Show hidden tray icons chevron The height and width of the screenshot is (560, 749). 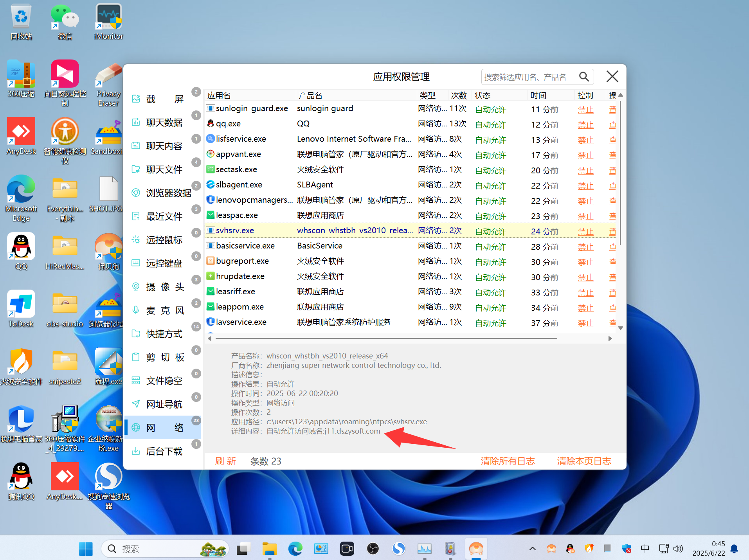[x=532, y=549]
